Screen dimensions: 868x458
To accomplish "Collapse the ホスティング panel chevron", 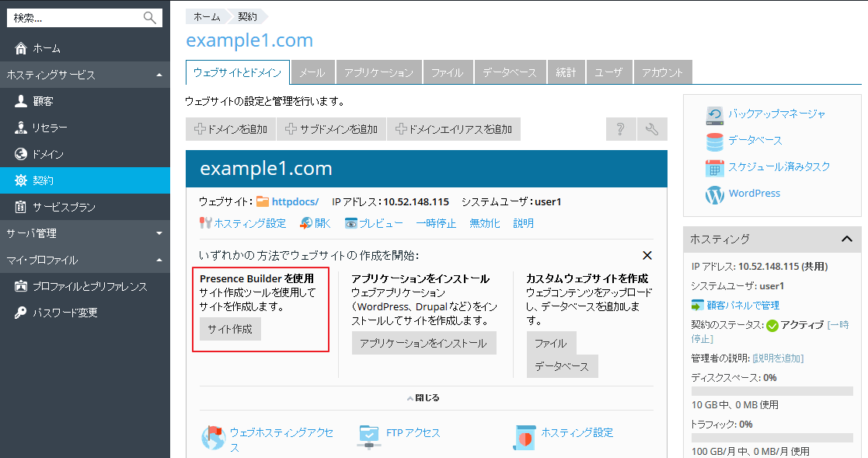I will tap(847, 239).
